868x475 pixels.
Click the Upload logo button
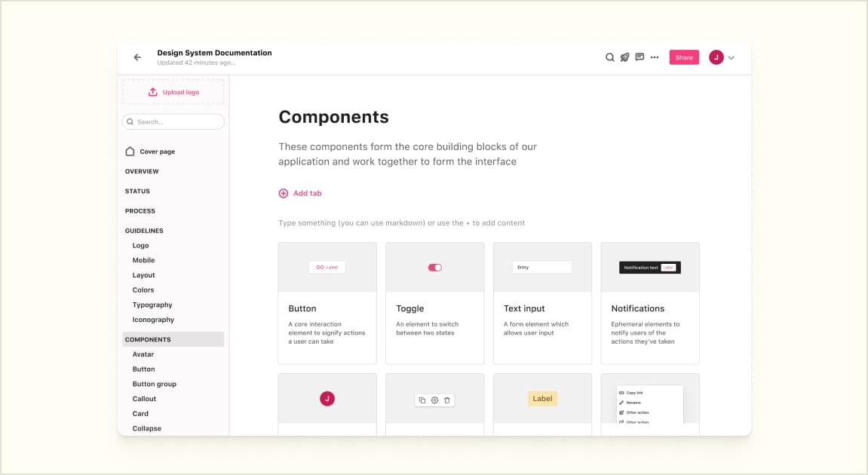click(173, 92)
